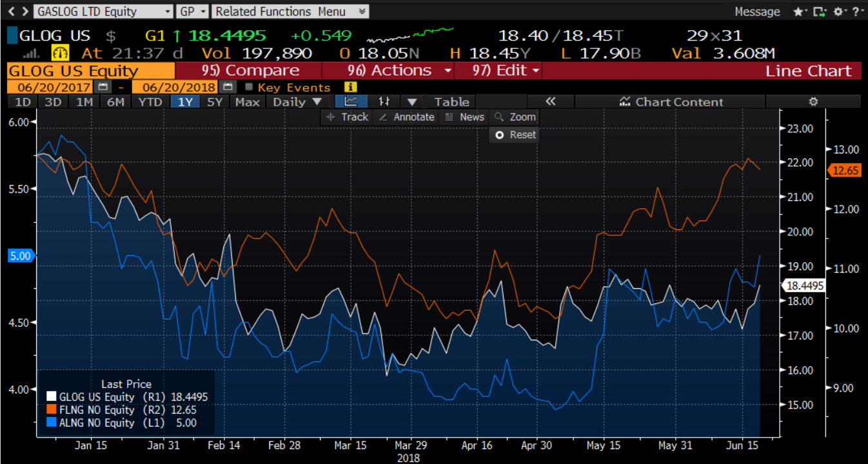The width and height of the screenshot is (868, 464).
Task: Switch to the Table view
Action: coord(451,102)
